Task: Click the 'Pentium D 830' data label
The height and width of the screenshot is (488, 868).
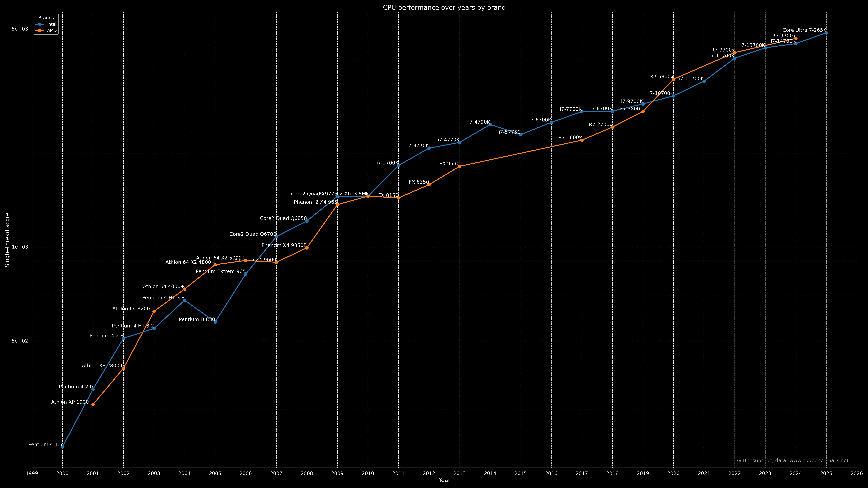Action: pos(197,320)
